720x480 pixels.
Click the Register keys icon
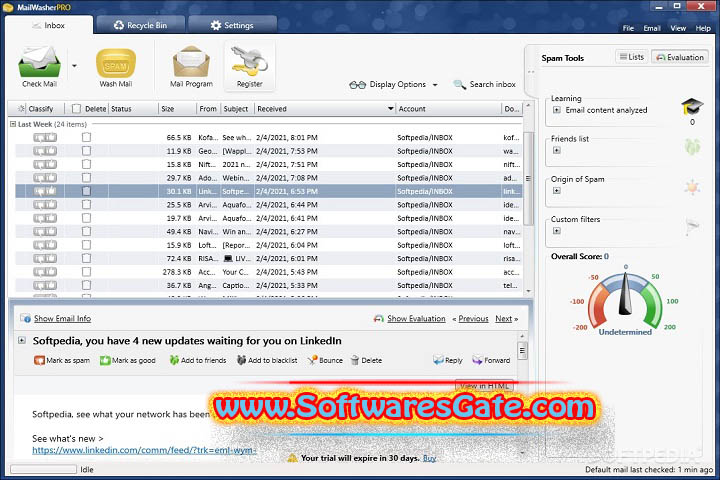[249, 61]
